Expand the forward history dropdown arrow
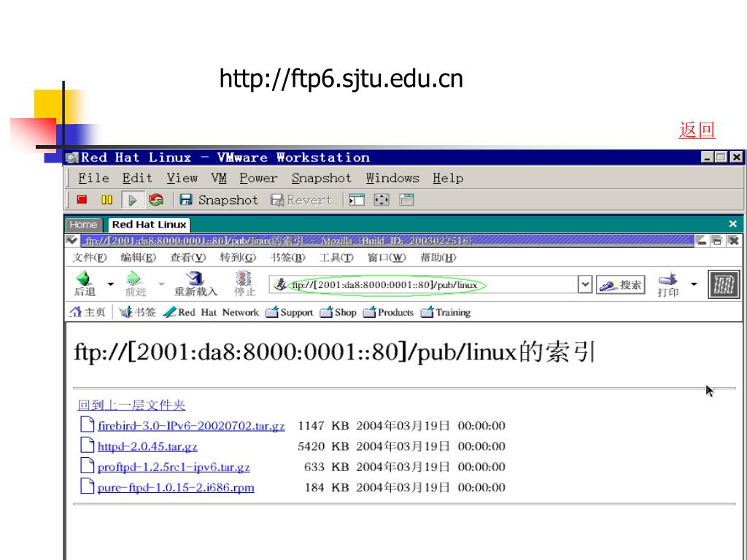Viewport: 747px width, 560px height. pyautogui.click(x=161, y=284)
